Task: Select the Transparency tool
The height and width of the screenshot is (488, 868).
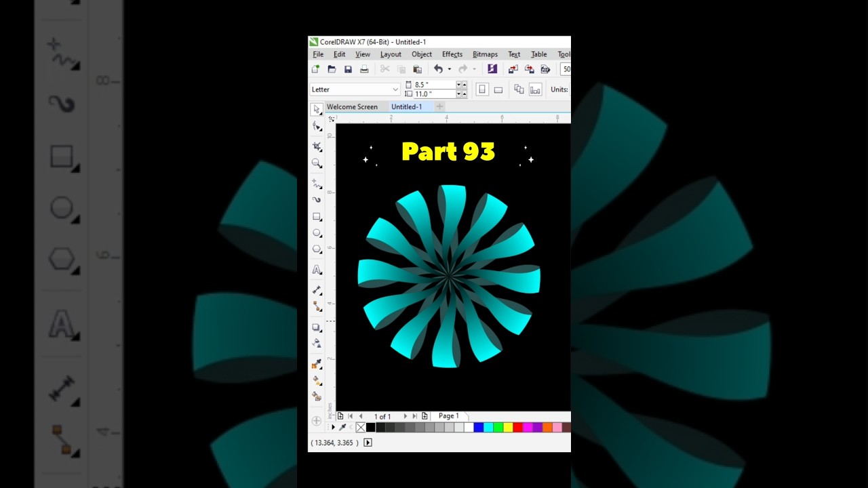Action: (x=317, y=344)
